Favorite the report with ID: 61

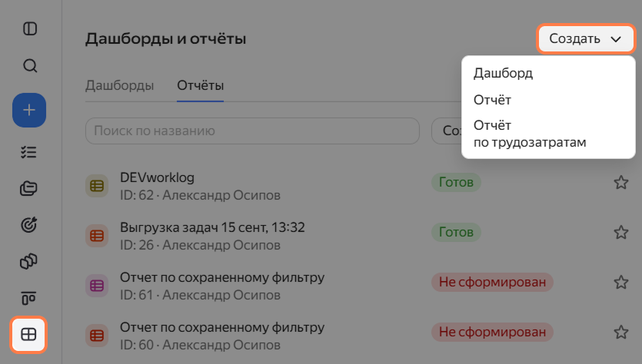click(x=621, y=282)
